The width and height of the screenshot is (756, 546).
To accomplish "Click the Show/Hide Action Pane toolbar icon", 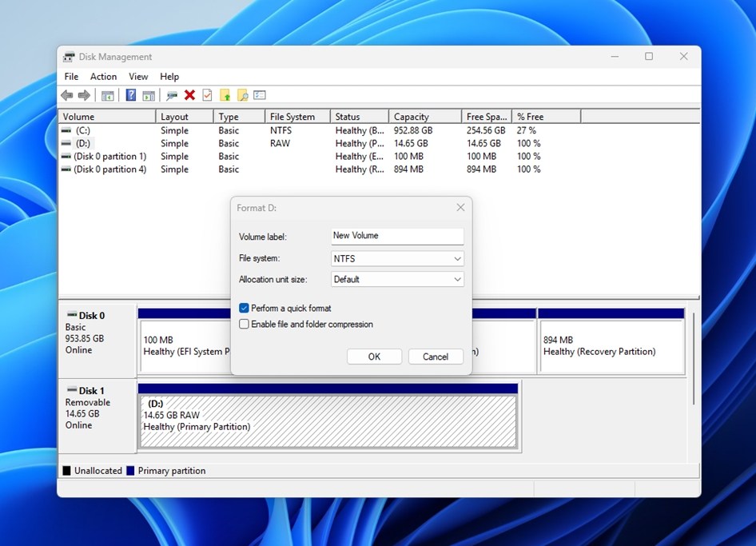I will point(149,95).
